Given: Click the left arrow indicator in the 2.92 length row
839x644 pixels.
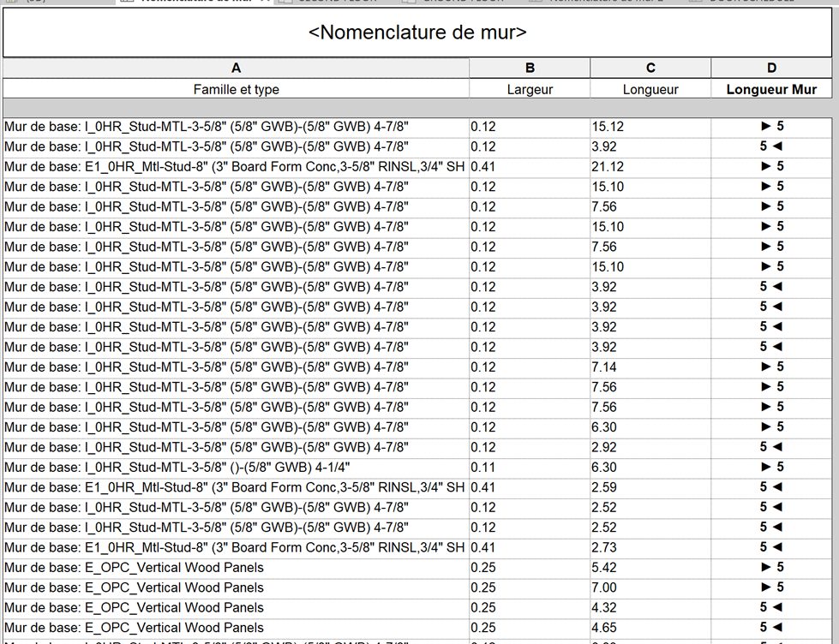Looking at the screenshot, I should (x=777, y=447).
